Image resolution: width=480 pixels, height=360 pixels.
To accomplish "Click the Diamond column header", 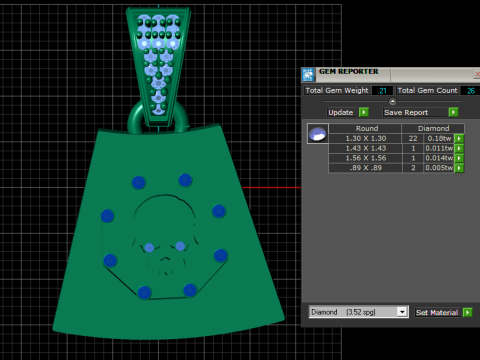I will [x=433, y=128].
